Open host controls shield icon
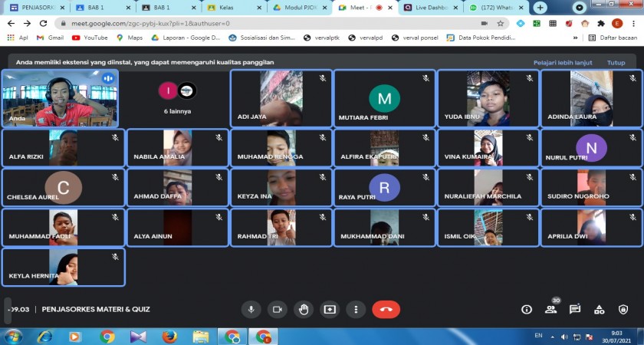644x345 pixels. pyautogui.click(x=623, y=310)
